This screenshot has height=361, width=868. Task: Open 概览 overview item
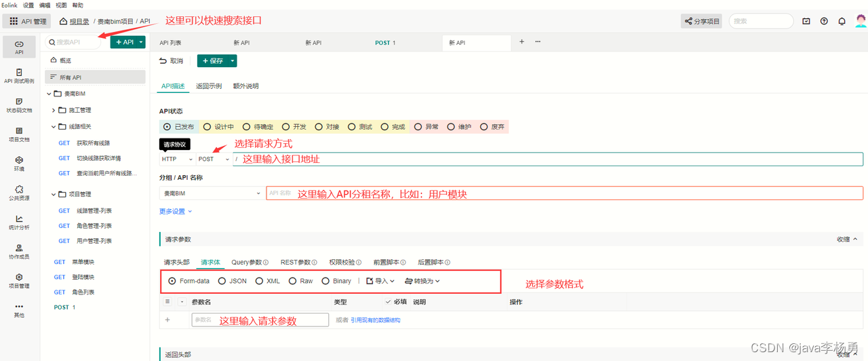click(x=95, y=60)
